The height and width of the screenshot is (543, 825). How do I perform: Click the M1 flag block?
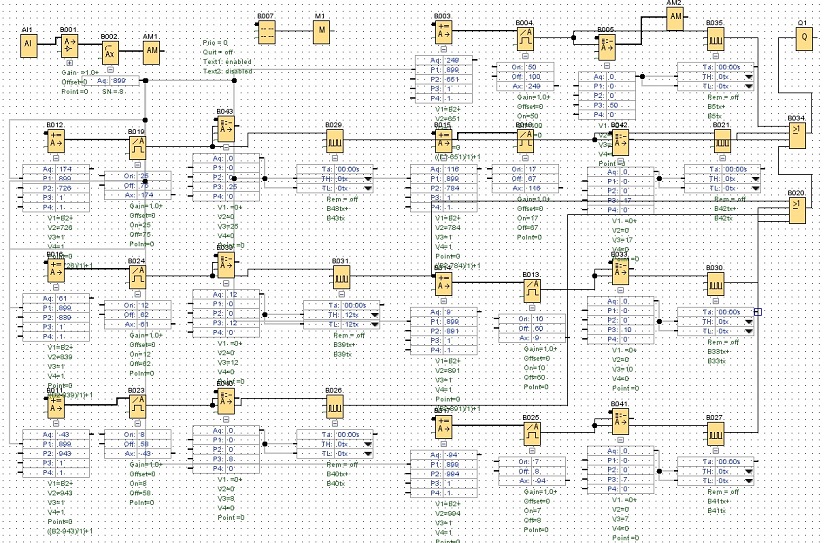[x=321, y=31]
